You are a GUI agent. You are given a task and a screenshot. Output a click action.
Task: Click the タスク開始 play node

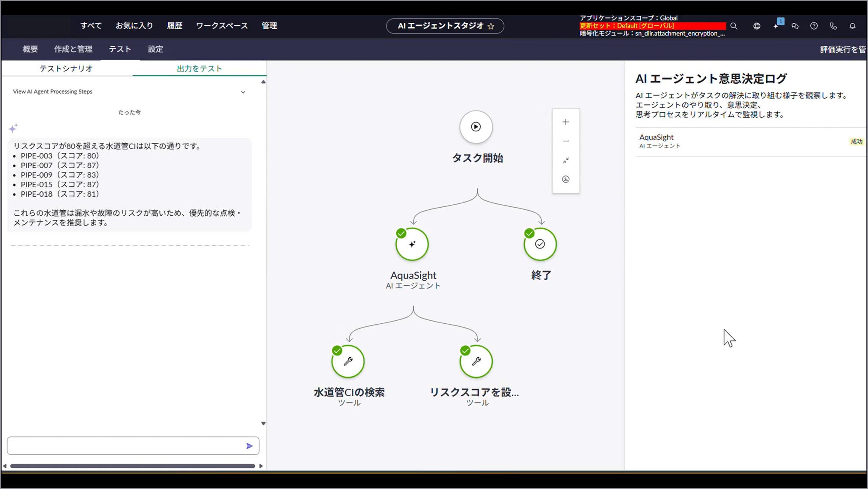(476, 127)
